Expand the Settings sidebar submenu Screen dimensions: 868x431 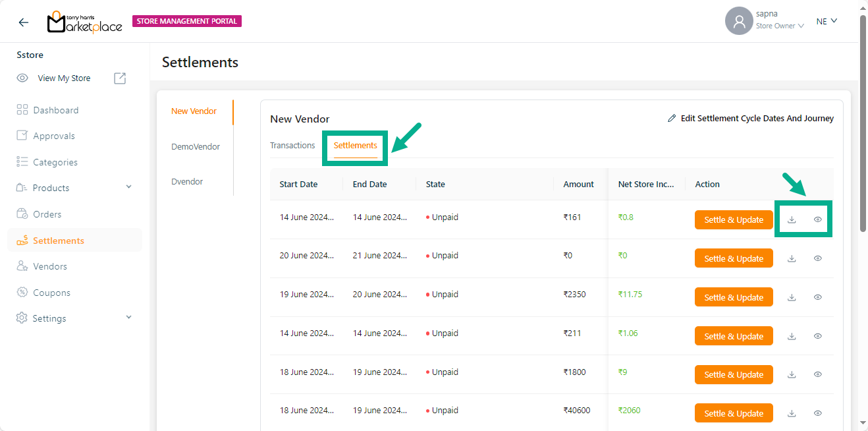coord(128,318)
